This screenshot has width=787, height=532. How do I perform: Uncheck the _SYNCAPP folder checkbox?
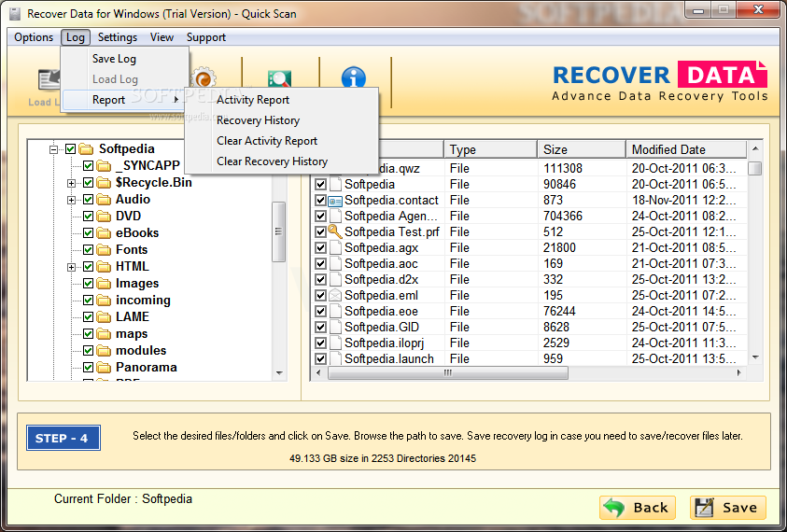click(x=88, y=165)
